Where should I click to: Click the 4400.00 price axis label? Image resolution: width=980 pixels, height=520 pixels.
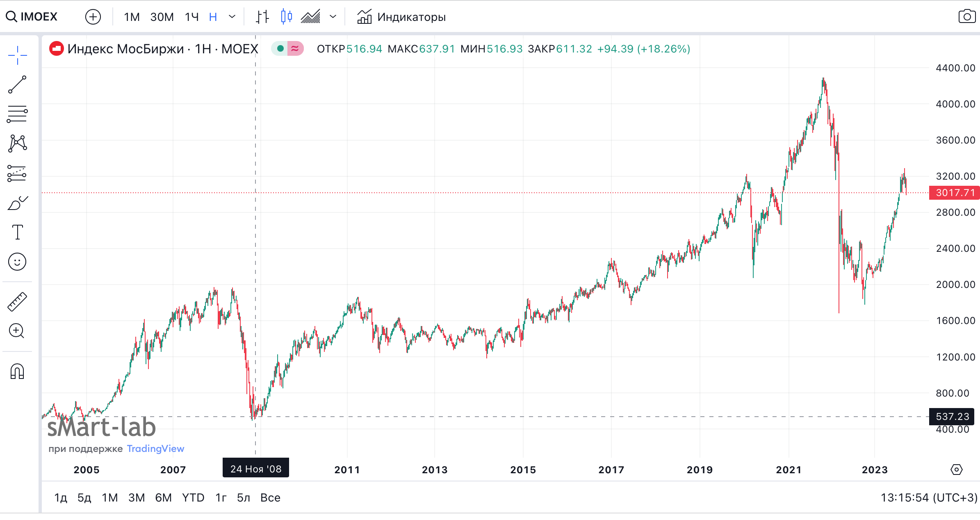click(x=955, y=68)
